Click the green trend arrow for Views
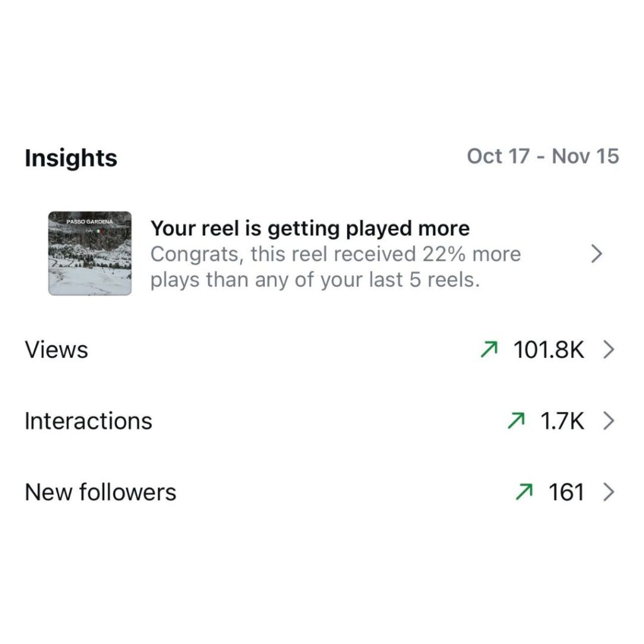644x644 pixels. tap(489, 350)
